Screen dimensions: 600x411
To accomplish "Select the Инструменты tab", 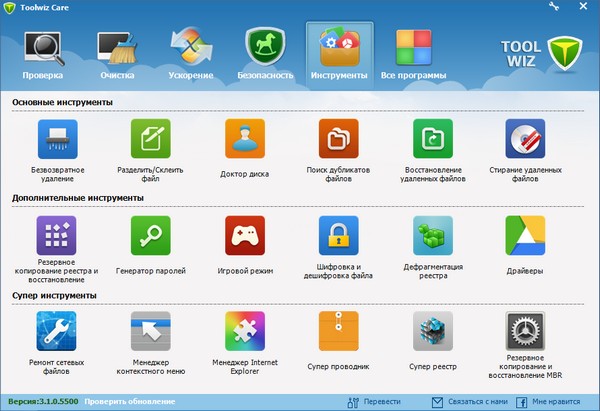I will tap(339, 55).
